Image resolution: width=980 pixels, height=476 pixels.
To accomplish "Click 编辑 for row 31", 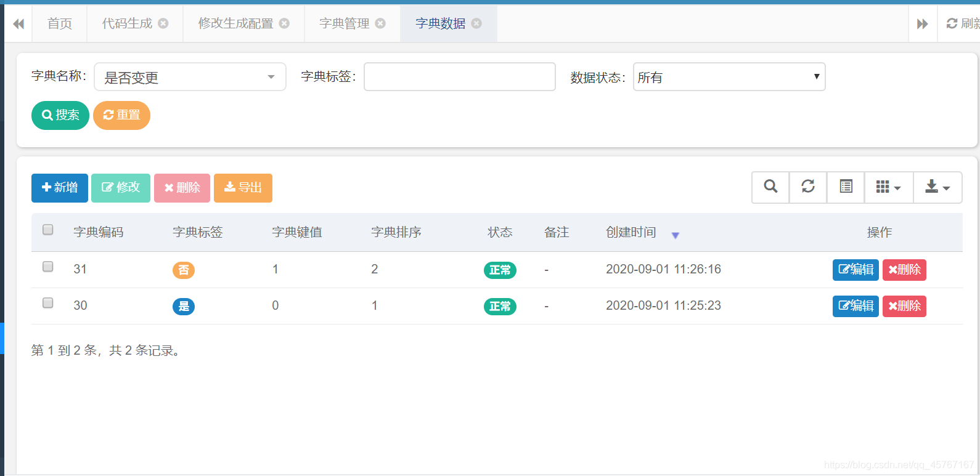I will click(855, 270).
